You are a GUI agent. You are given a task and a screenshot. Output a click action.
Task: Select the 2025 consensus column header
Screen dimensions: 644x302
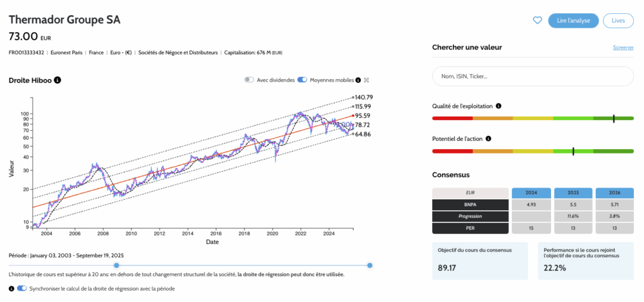point(574,193)
